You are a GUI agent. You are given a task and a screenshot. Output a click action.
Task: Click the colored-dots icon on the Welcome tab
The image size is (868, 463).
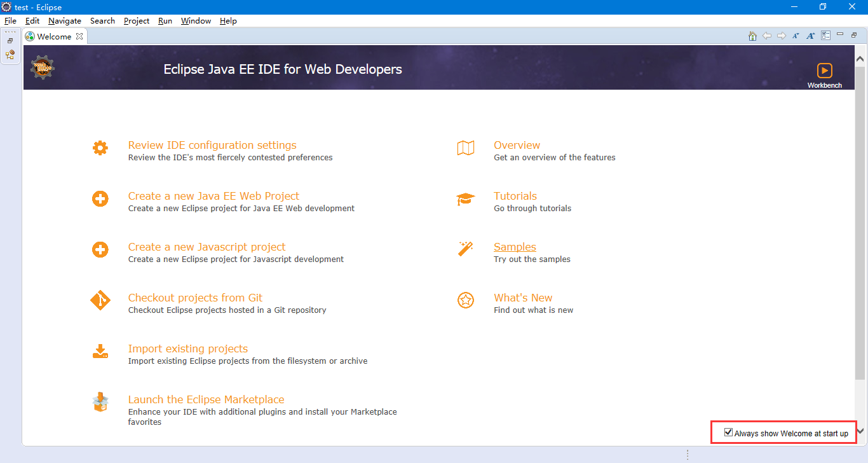(x=30, y=36)
